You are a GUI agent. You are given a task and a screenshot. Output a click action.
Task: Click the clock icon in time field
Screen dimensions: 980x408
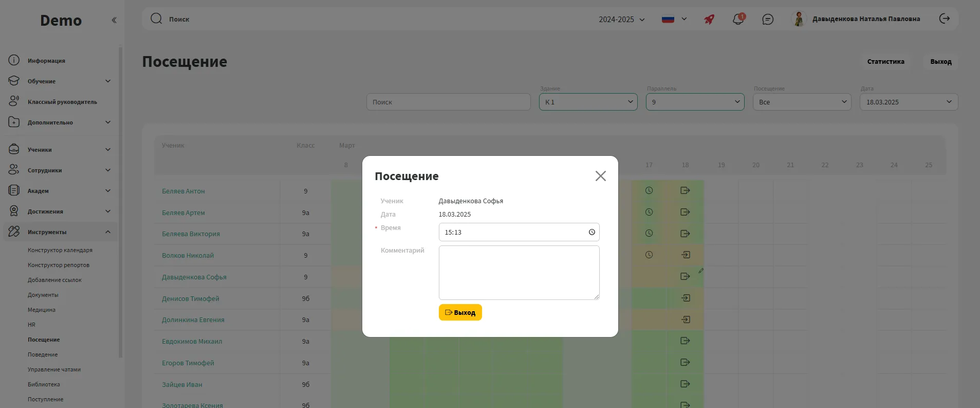click(x=591, y=232)
